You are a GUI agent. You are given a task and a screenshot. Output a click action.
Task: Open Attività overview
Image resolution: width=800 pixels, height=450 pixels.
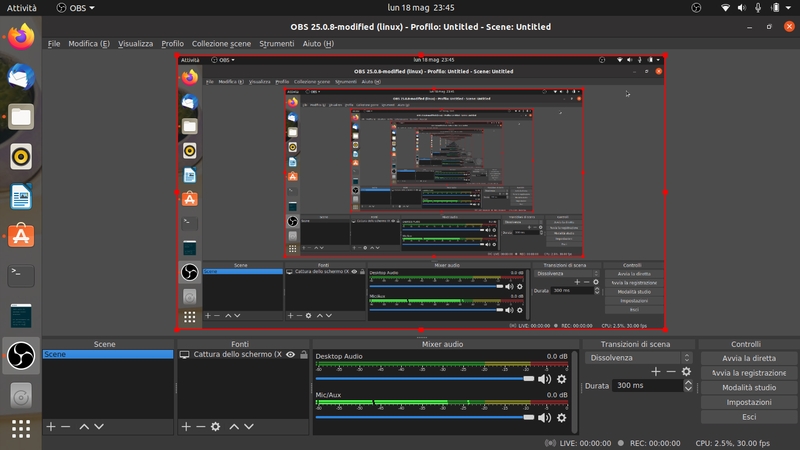tap(21, 8)
